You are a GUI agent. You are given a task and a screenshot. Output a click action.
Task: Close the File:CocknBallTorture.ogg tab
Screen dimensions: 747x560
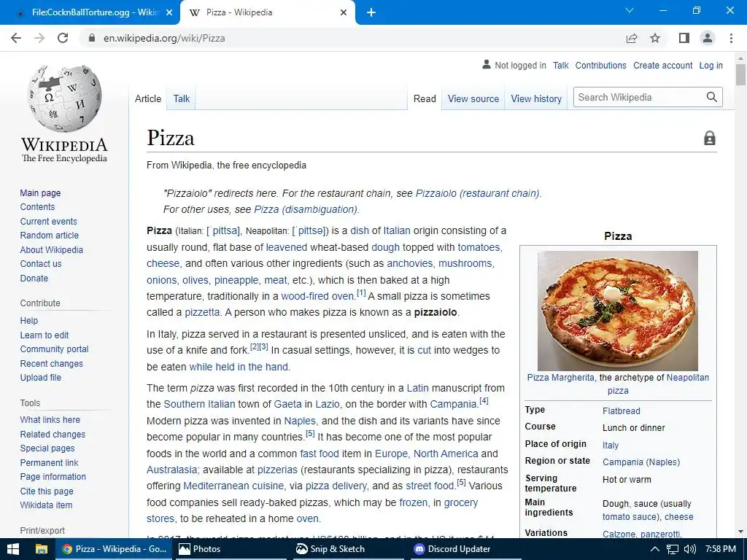pyautogui.click(x=169, y=12)
